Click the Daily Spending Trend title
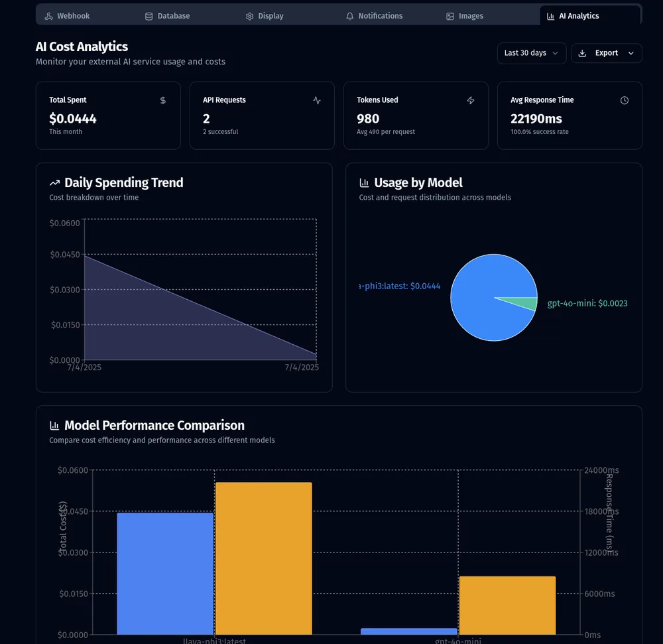 pos(124,182)
